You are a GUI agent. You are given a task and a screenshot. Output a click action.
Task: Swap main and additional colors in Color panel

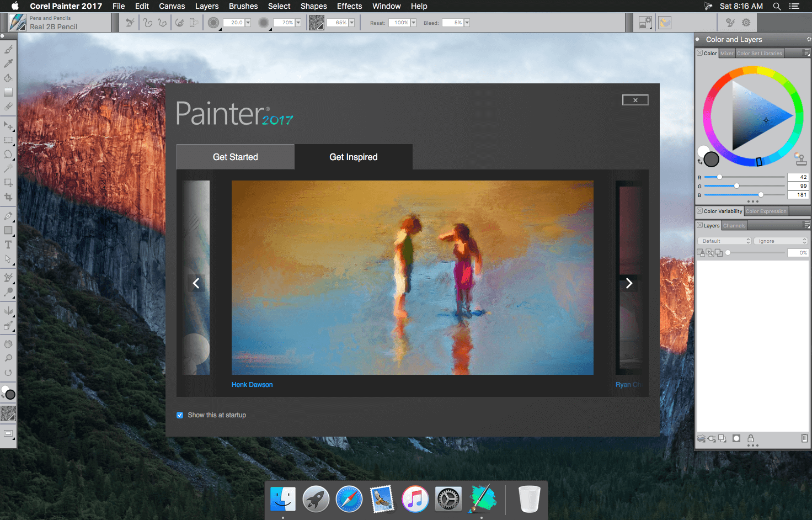click(x=700, y=162)
